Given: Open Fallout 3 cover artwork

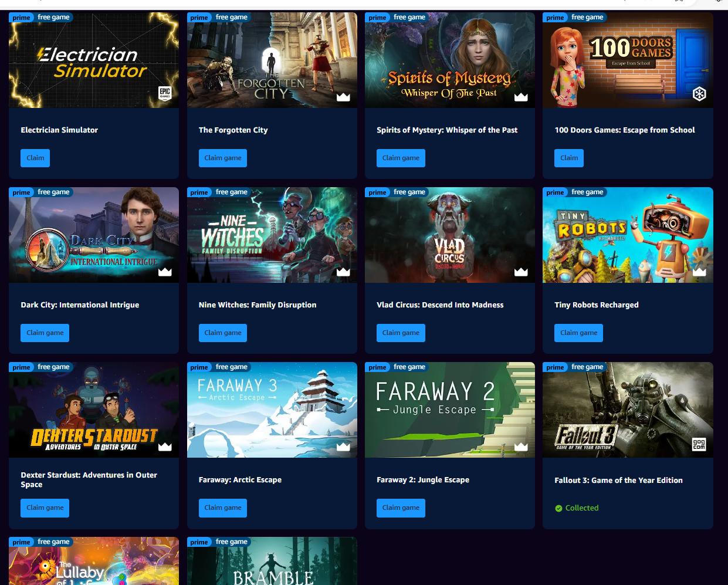Looking at the screenshot, I should pos(628,410).
